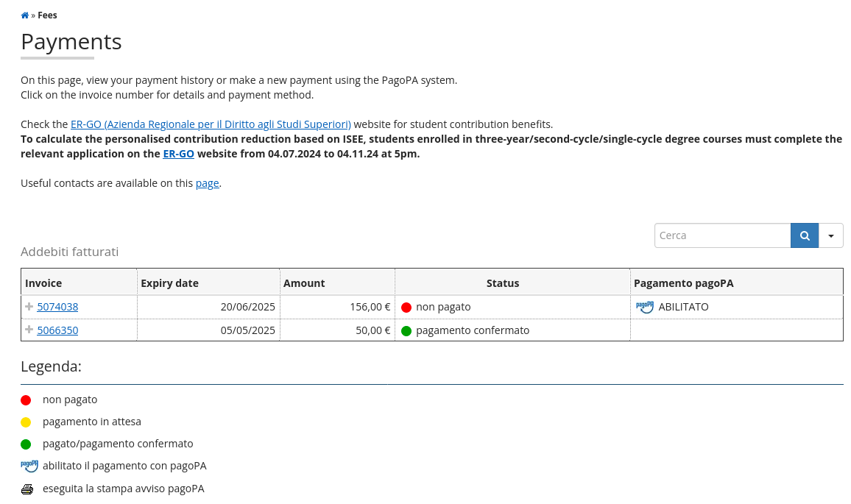Click into the Cerca search field
The image size is (851, 504).
pyautogui.click(x=722, y=235)
